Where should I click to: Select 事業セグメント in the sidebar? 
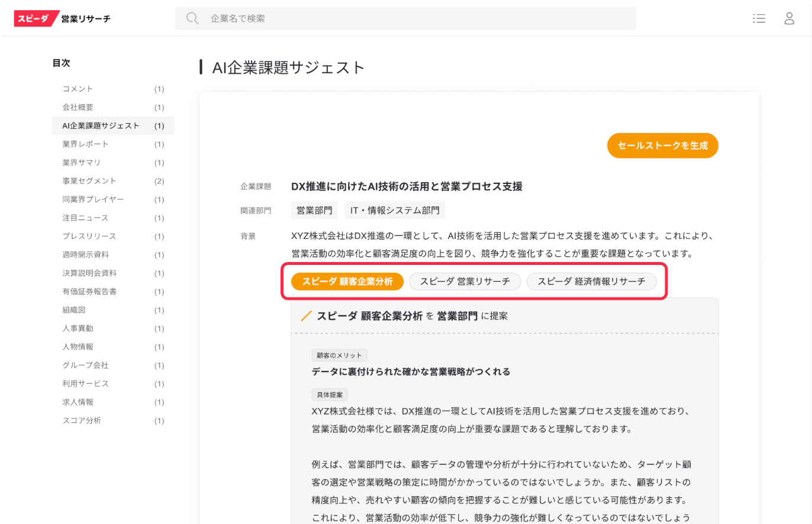point(89,181)
